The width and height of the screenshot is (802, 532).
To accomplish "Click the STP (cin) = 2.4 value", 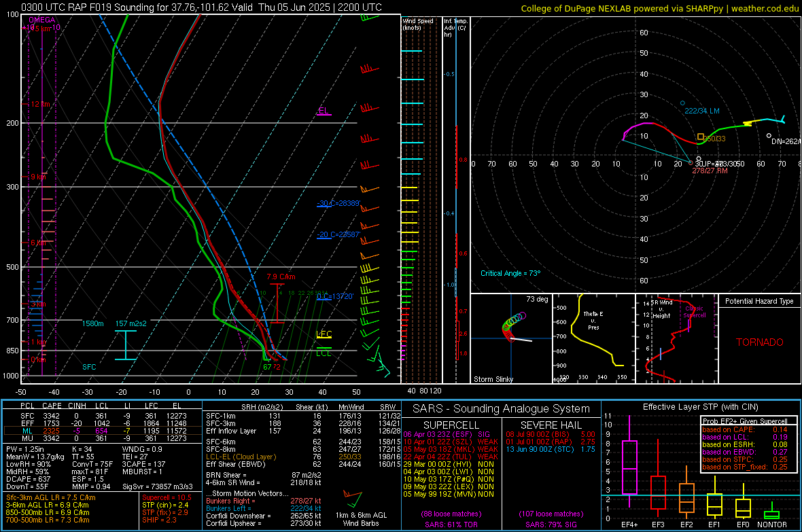I will tap(165, 505).
